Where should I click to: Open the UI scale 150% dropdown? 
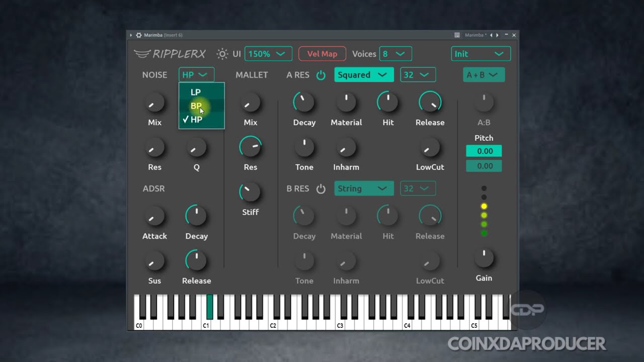coord(268,54)
